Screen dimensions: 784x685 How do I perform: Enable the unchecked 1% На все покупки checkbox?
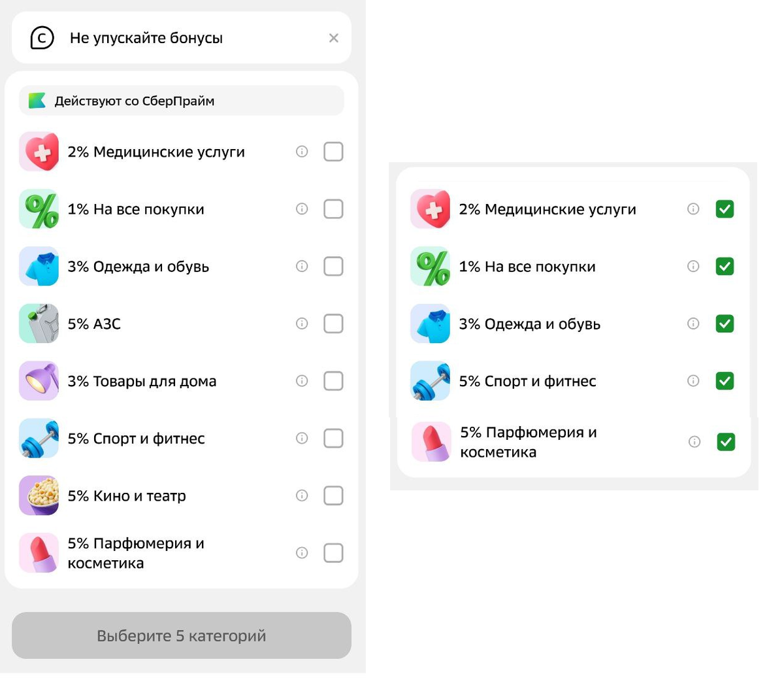(x=333, y=209)
